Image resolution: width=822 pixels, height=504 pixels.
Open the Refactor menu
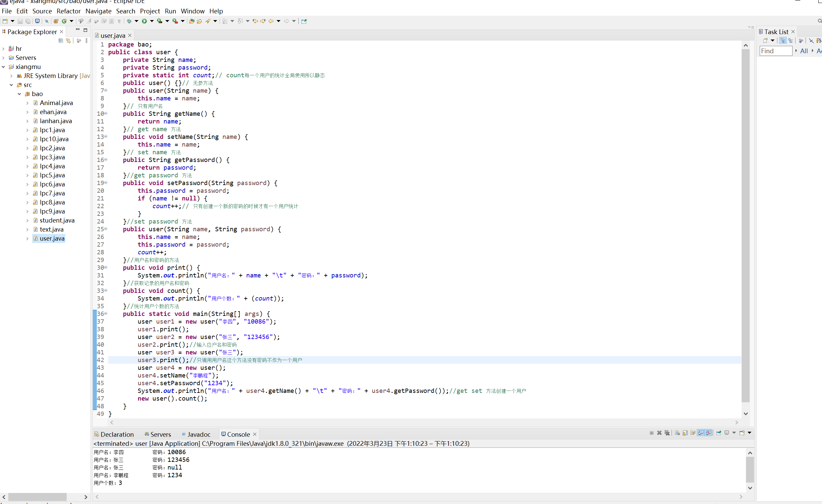point(68,11)
